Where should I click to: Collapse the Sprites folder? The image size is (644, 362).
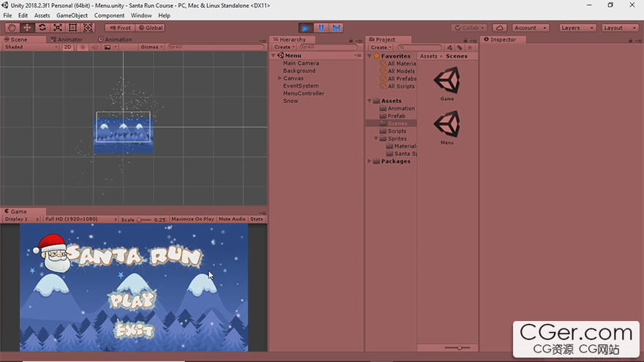pos(376,139)
